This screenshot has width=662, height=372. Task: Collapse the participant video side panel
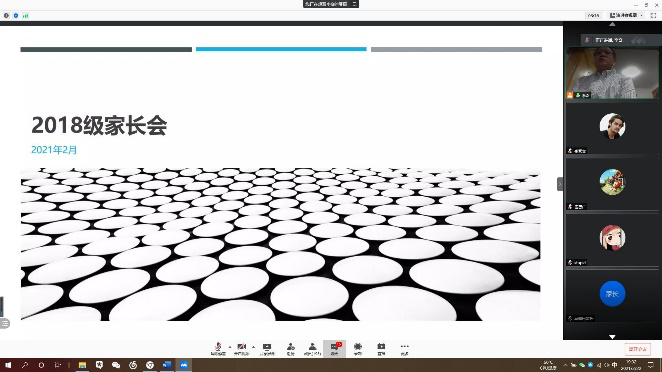coord(560,184)
